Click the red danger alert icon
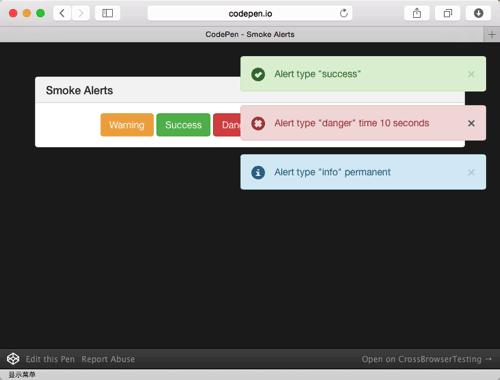The height and width of the screenshot is (380, 500). 258,123
